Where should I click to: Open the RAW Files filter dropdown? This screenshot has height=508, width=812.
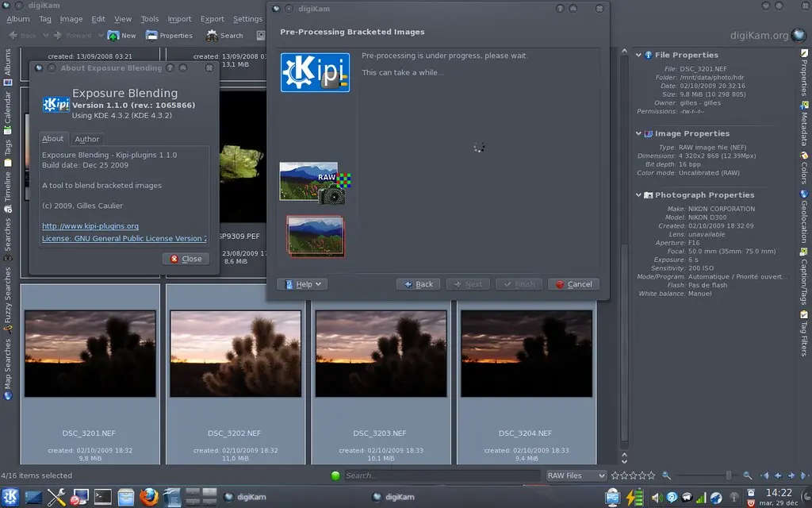576,475
